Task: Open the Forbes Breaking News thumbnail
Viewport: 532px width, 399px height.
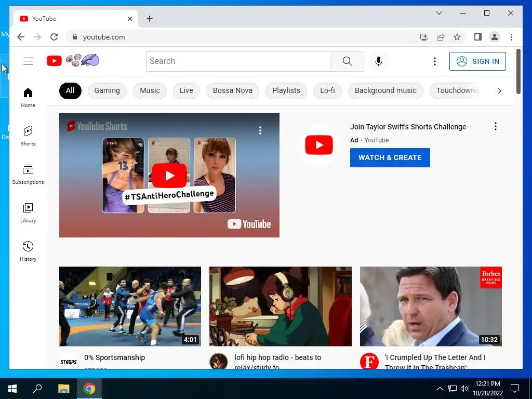Action: pyautogui.click(x=431, y=306)
